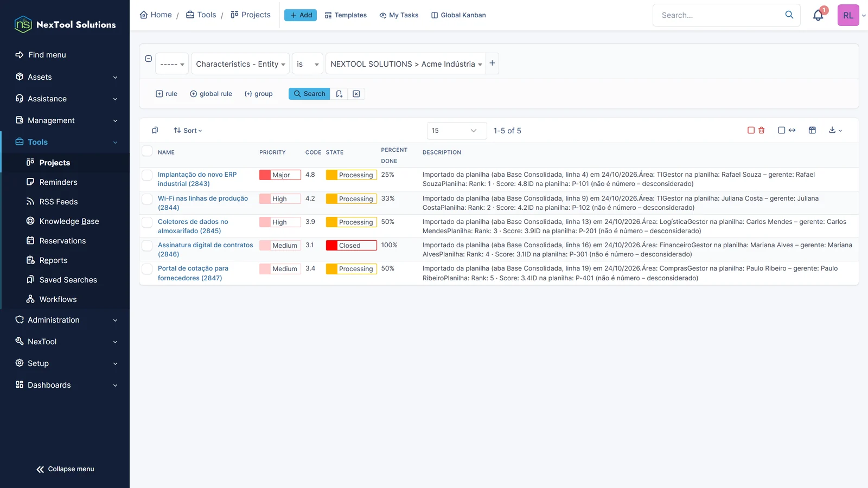868x488 pixels.
Task: Open the export download icon menu
Action: [835, 130]
